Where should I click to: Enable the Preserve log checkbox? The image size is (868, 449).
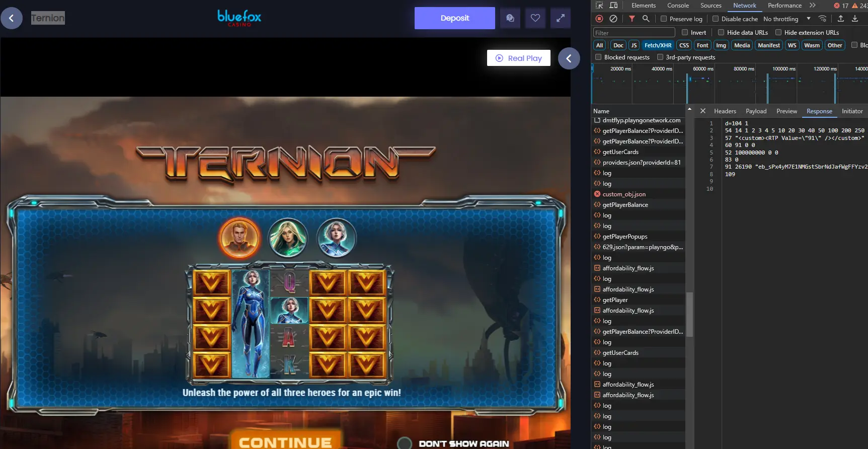[664, 19]
